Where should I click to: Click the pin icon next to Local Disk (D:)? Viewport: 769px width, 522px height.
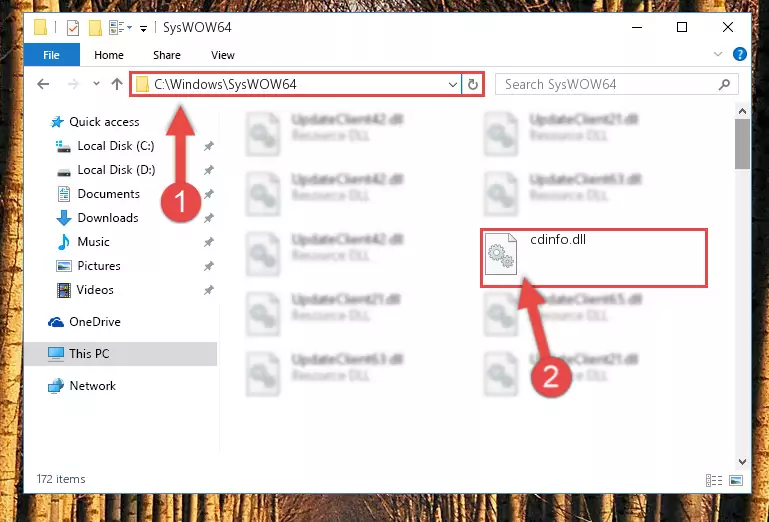209,170
